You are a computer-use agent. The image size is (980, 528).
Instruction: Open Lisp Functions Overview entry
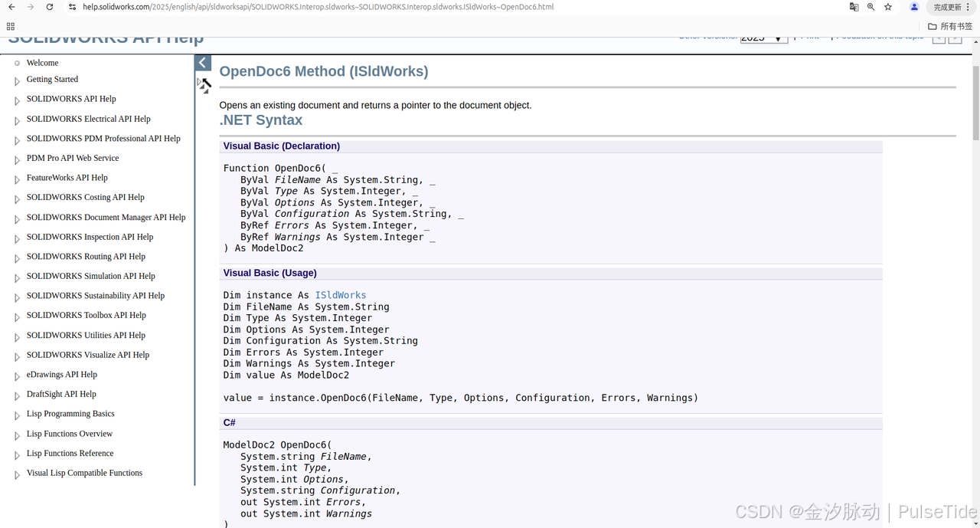(x=70, y=434)
